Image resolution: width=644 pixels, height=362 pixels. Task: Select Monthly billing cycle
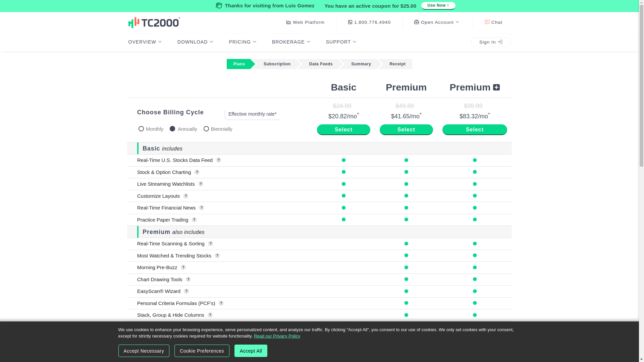pos(141,129)
